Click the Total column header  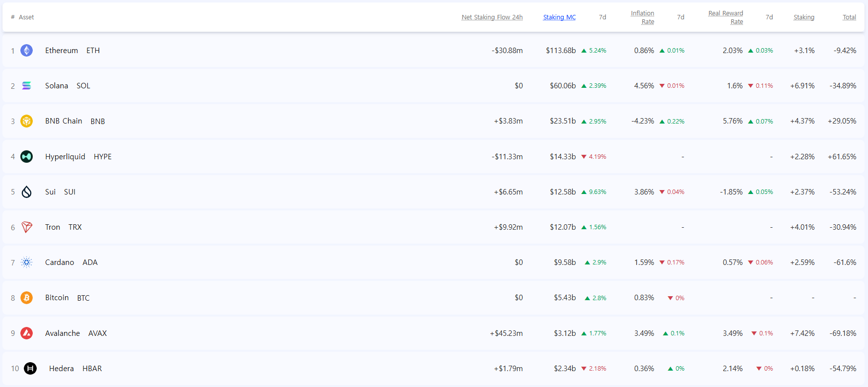click(849, 17)
